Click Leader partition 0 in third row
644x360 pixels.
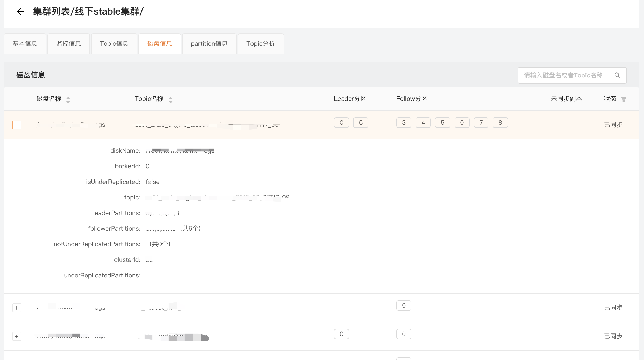tap(342, 334)
